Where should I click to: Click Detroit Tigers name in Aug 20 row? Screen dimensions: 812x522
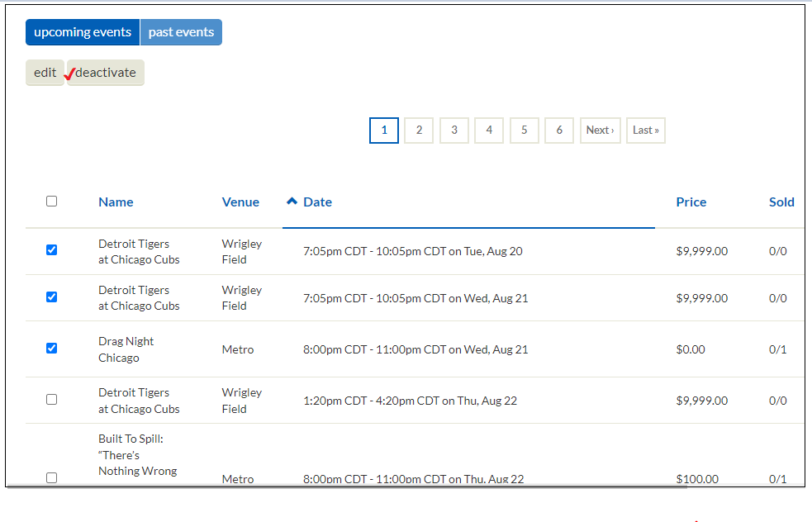point(139,252)
